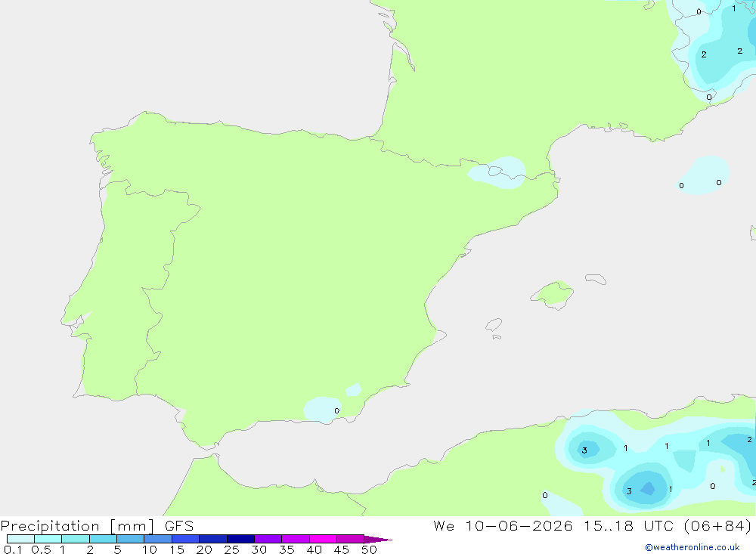Click the legend value '50'
The image size is (756, 554).
[369, 549]
